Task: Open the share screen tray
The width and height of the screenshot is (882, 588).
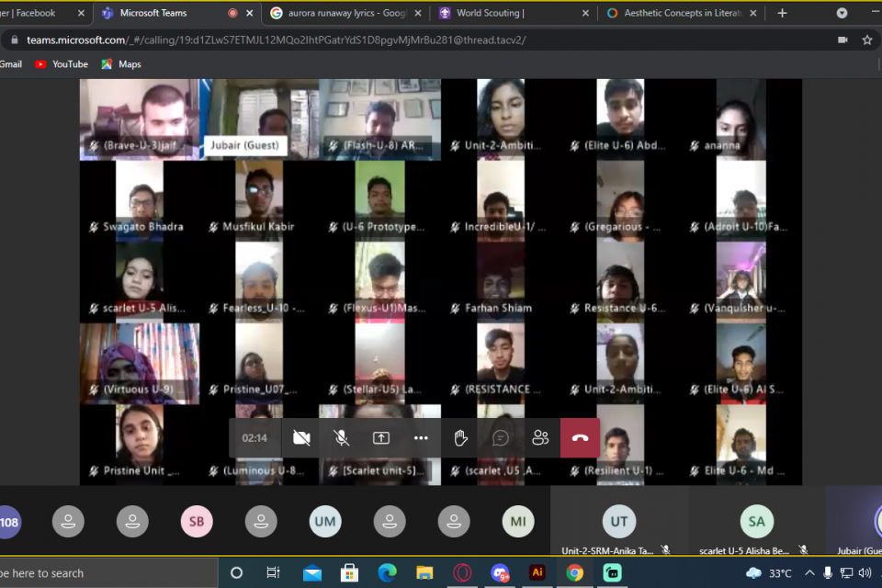Action: click(x=381, y=438)
